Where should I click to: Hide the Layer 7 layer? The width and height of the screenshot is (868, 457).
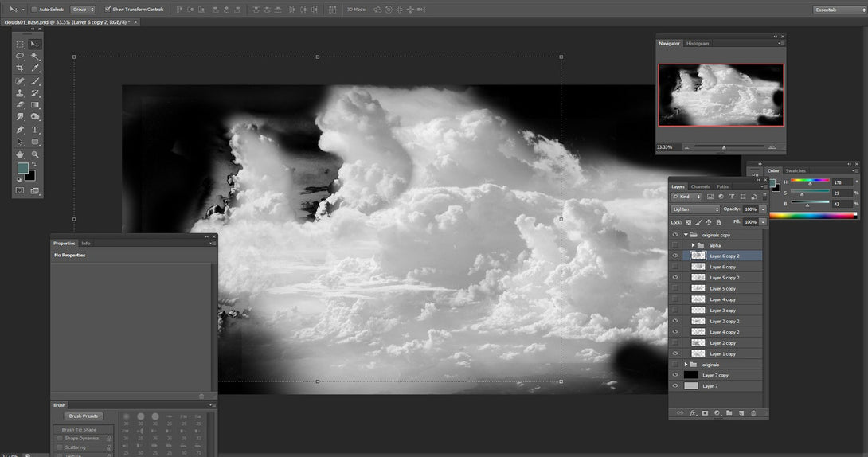[x=674, y=386]
